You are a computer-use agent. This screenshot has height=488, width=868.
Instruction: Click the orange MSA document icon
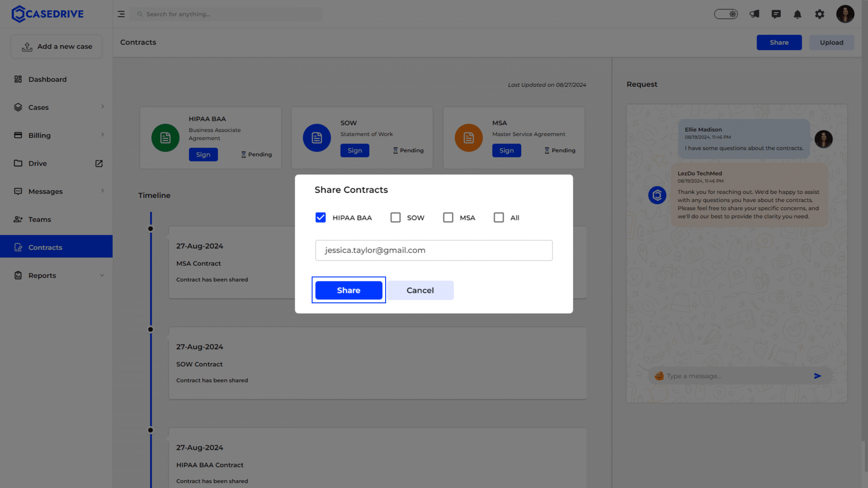(x=469, y=138)
